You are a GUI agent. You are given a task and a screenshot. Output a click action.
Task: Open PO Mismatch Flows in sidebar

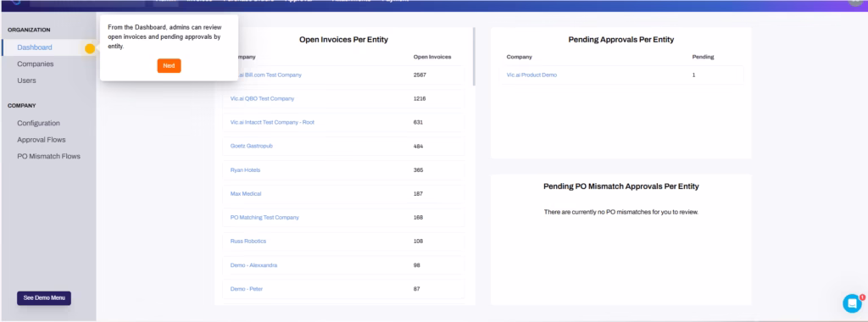[48, 157]
